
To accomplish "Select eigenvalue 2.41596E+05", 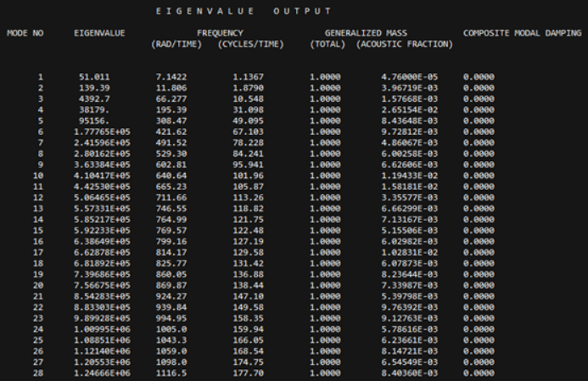I will [x=102, y=143].
